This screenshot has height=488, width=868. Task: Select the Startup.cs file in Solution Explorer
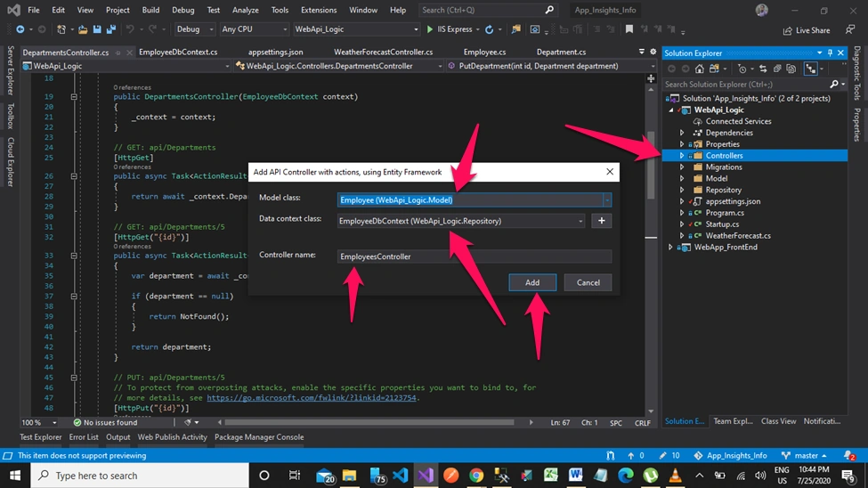click(722, 224)
